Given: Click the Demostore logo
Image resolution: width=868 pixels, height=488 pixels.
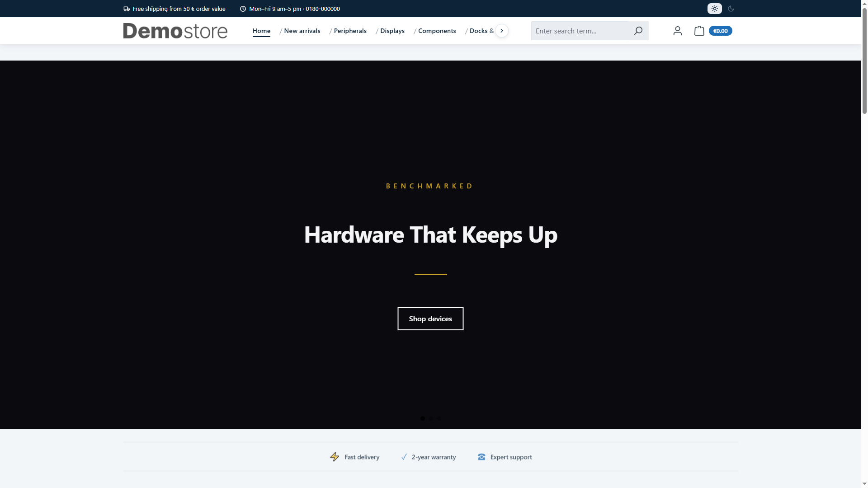Looking at the screenshot, I should (x=175, y=31).
